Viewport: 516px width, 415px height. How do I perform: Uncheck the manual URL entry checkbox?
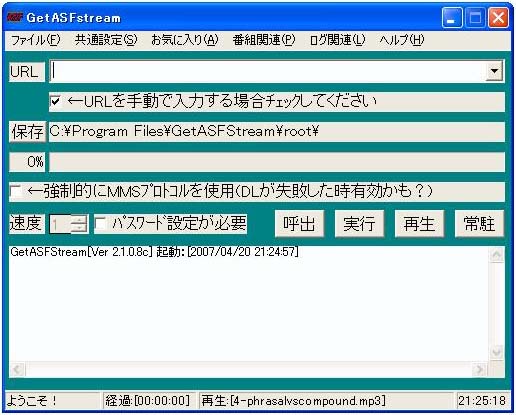click(55, 101)
